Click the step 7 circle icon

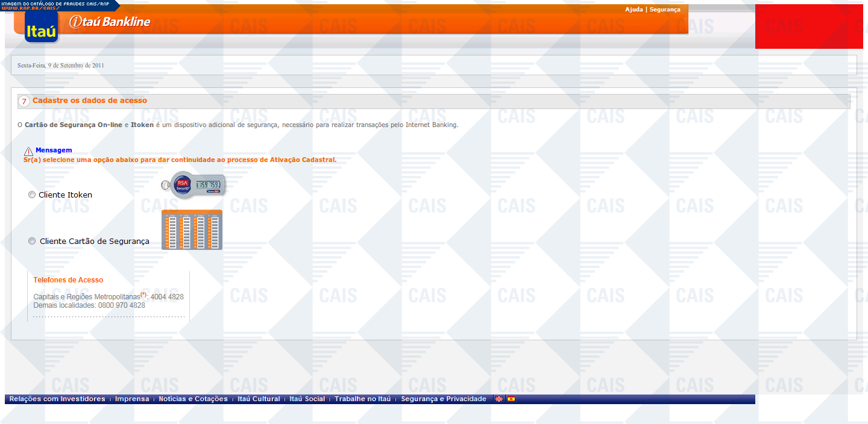(24, 101)
